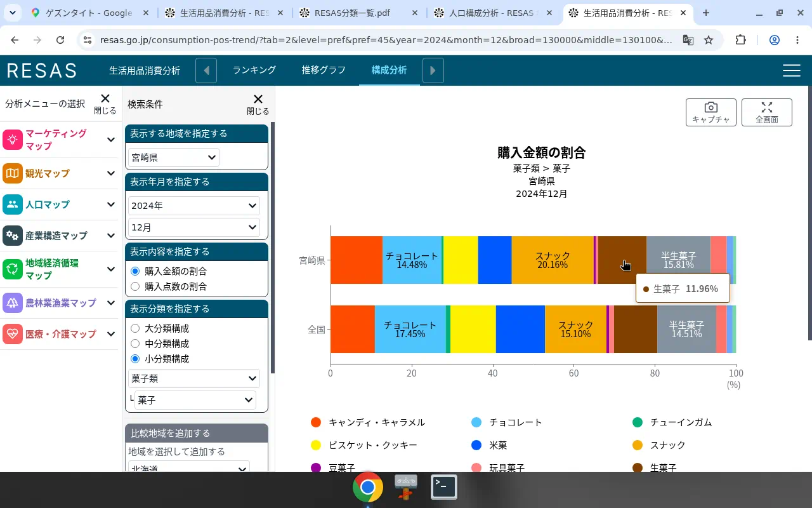Click the 米菓 legend swatch

[x=476, y=445]
